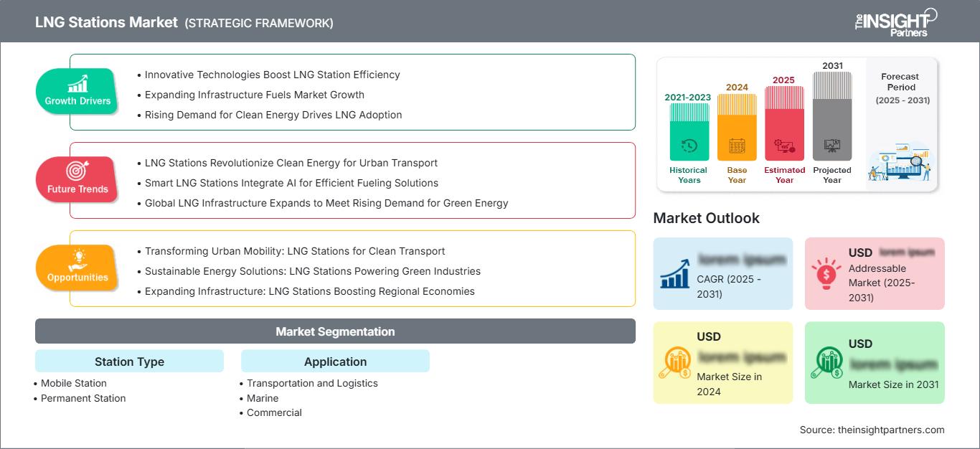Viewport: 980px width, 449px height.
Task: Click the Marine application item
Action: click(263, 398)
